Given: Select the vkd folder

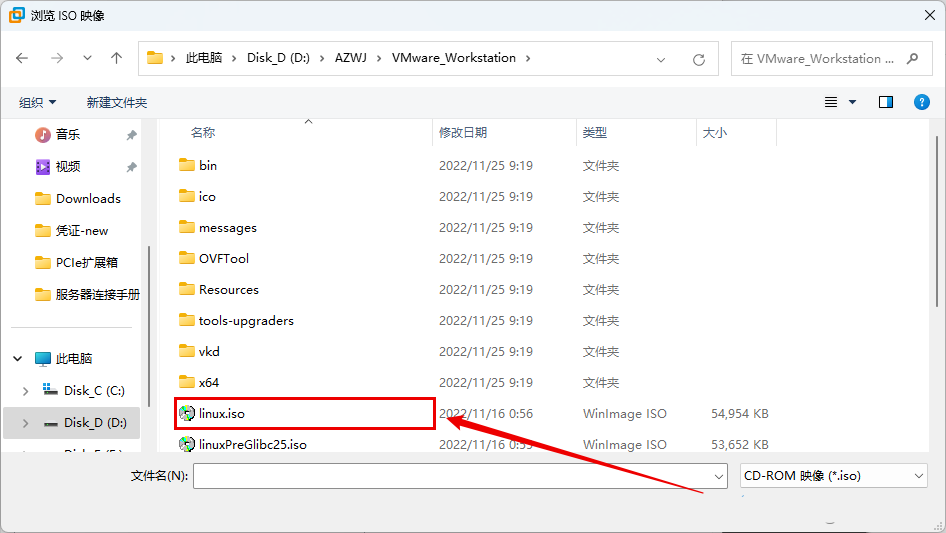Looking at the screenshot, I should (x=209, y=351).
